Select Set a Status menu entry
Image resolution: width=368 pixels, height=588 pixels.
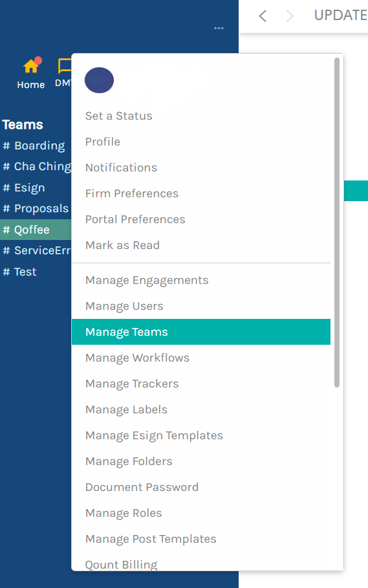point(119,116)
